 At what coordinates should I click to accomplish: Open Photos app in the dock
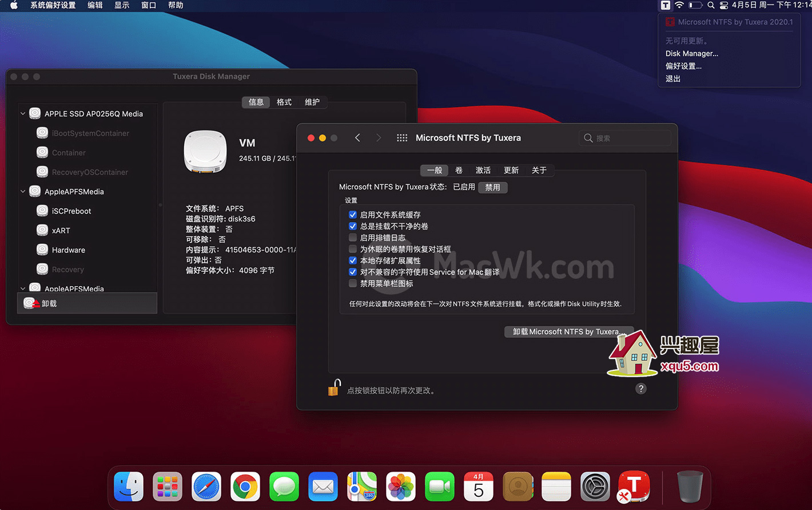coord(401,487)
